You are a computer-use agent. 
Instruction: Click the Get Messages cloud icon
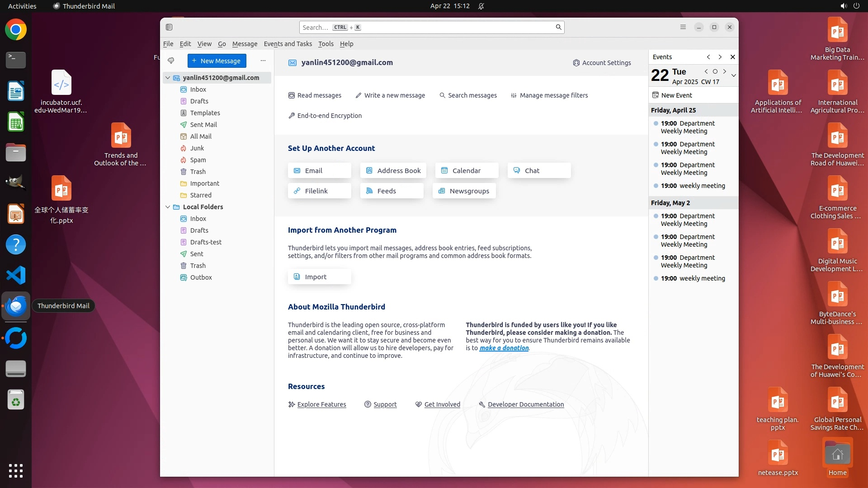point(171,61)
